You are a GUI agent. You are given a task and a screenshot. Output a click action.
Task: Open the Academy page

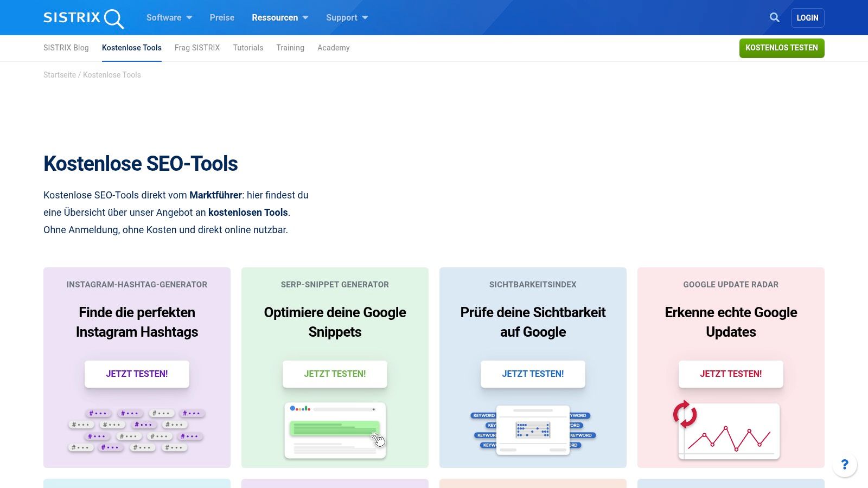333,48
